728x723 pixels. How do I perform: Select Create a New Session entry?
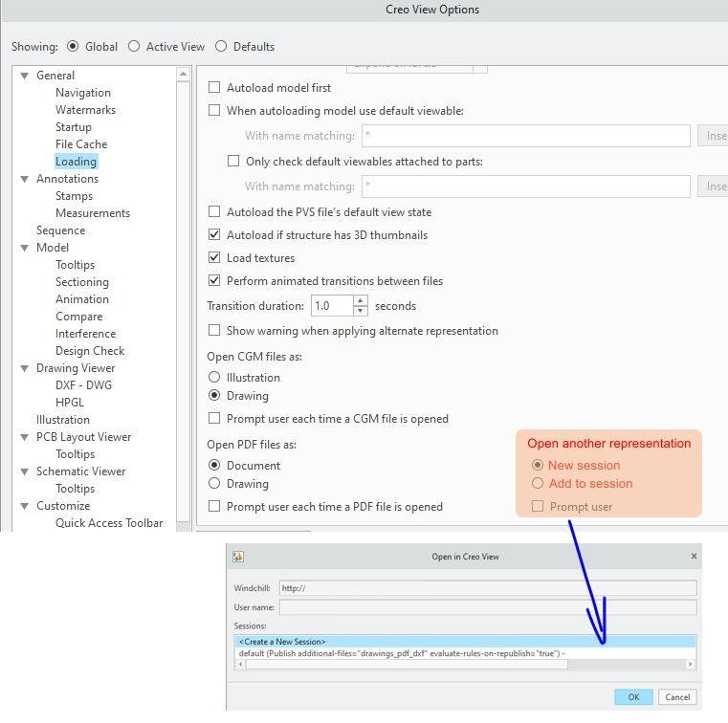(x=465, y=642)
